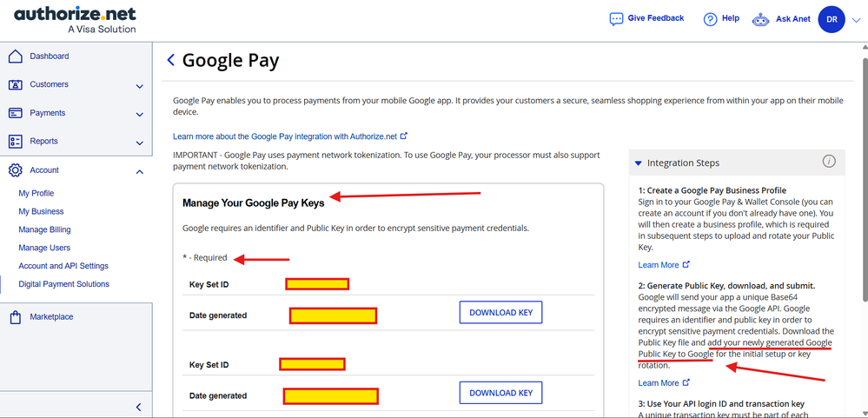Download key for first Key Set
Viewport: 868px width, 418px height.
[x=501, y=312]
